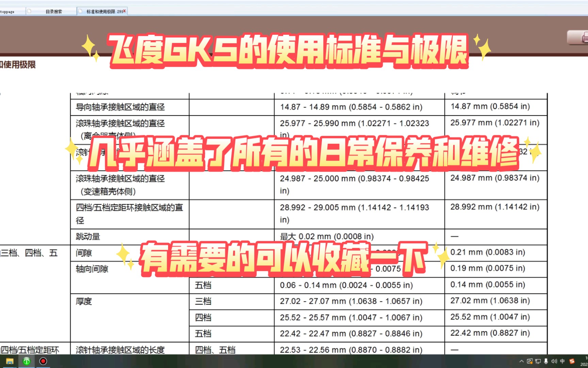Select the 跳动量 row label

88,236
